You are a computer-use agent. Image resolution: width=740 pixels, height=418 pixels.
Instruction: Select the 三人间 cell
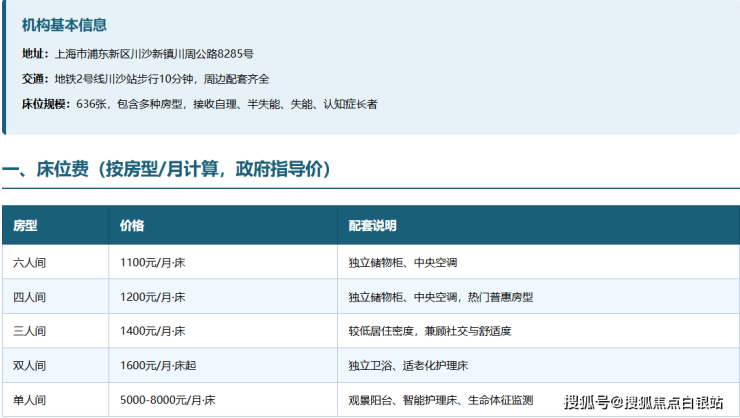55,331
